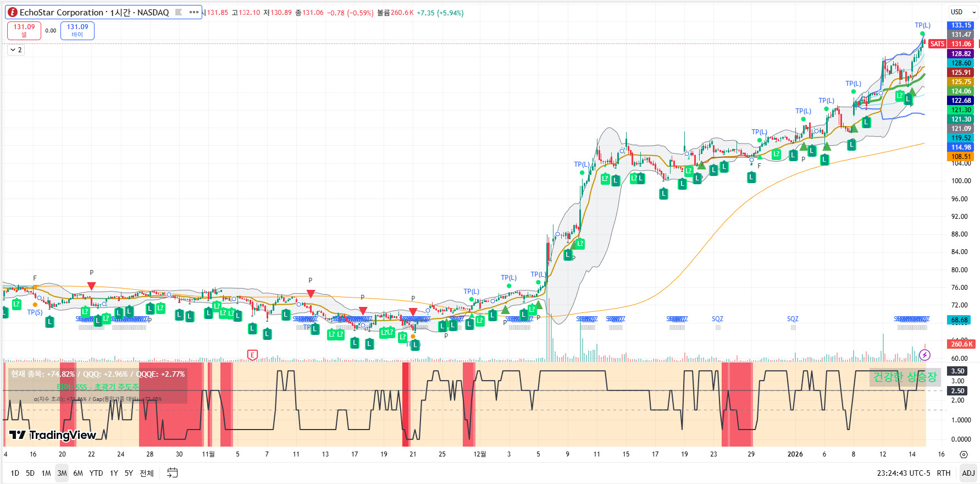980x484 pixels.
Task: Click the 2026 label on time axis
Action: click(795, 454)
